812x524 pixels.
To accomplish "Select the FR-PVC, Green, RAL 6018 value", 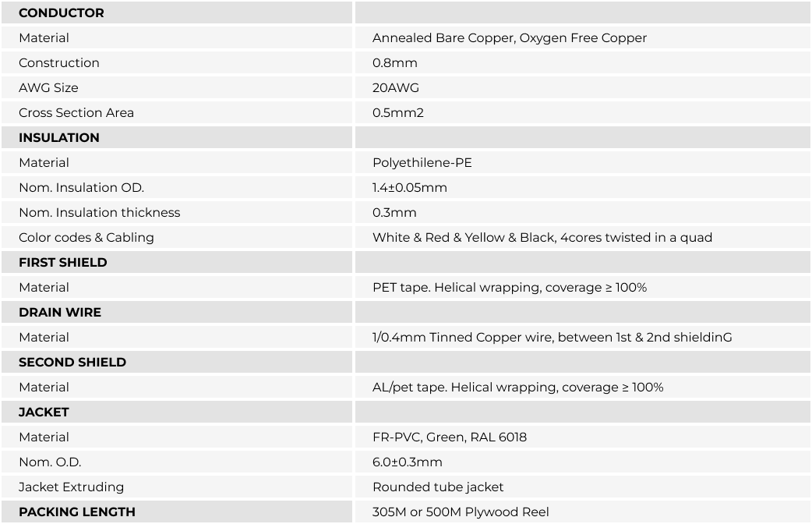I will pyautogui.click(x=450, y=437).
